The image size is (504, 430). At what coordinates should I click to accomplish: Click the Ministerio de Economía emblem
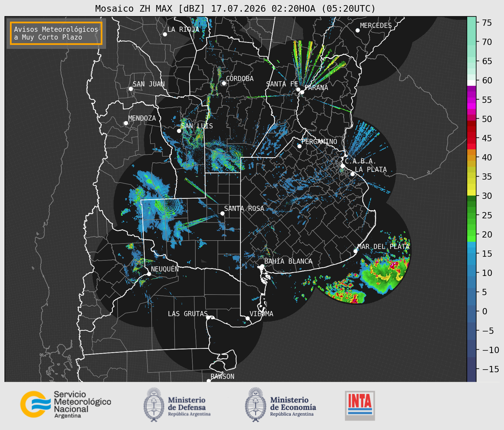[255, 405]
